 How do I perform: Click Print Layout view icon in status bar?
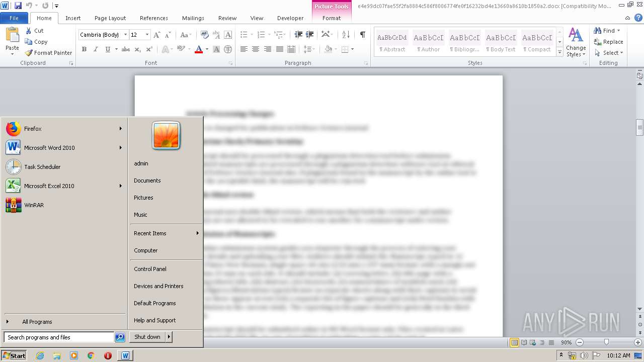pos(514,342)
